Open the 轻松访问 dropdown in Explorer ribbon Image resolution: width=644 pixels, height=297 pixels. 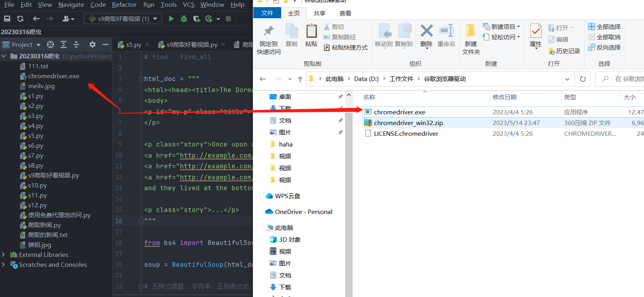501,37
